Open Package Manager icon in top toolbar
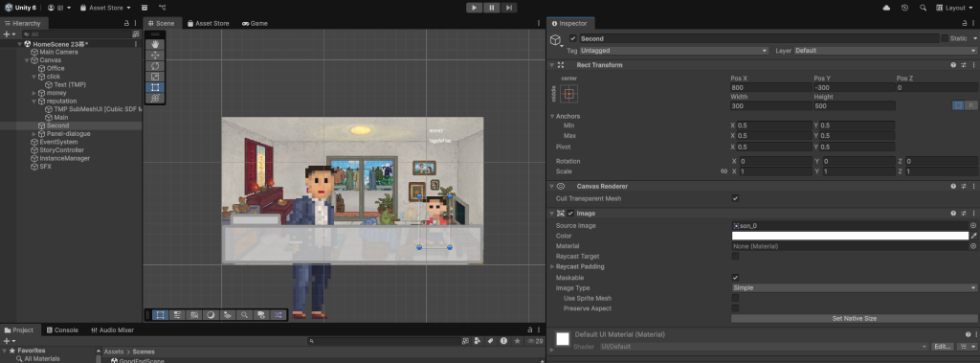The height and width of the screenshot is (363, 980). click(x=145, y=8)
